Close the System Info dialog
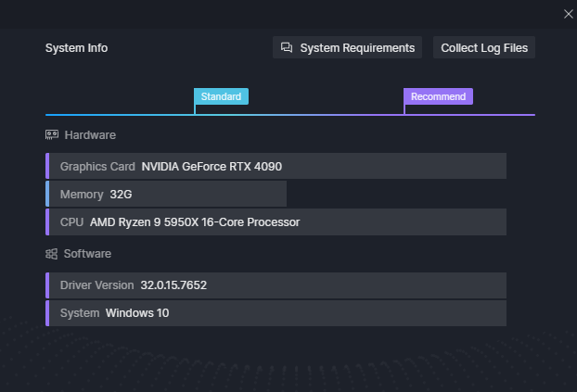Viewport: 577px width, 392px height. pyautogui.click(x=568, y=14)
